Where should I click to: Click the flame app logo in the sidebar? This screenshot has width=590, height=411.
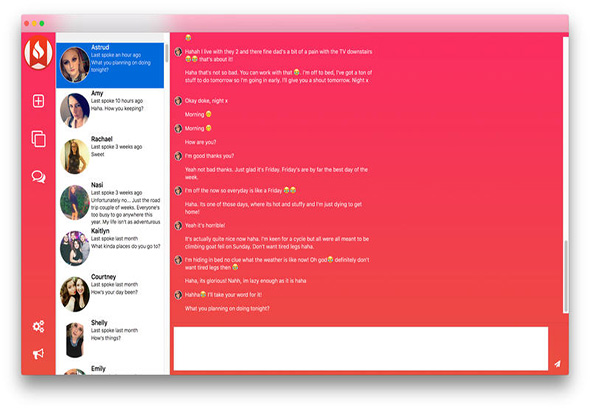(38, 53)
